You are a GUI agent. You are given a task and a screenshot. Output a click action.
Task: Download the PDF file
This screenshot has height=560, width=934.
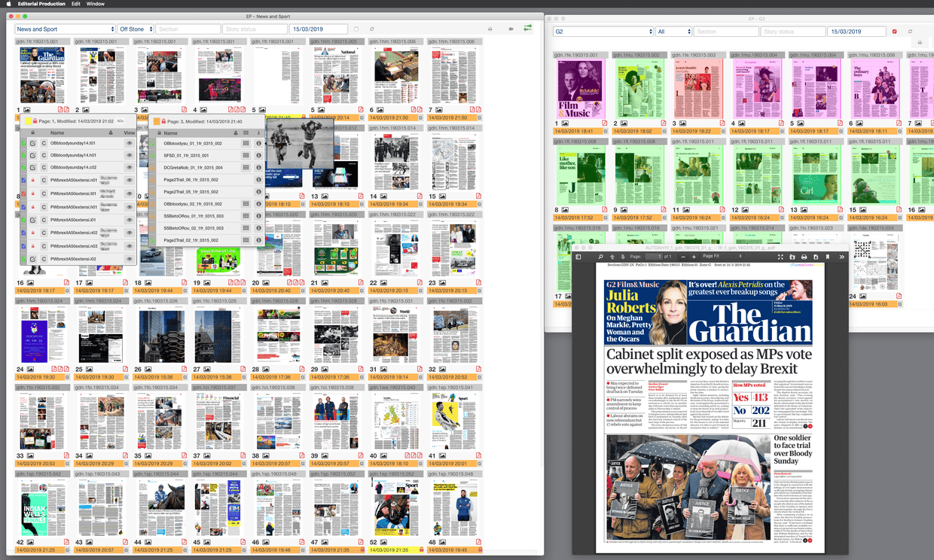coord(816,257)
